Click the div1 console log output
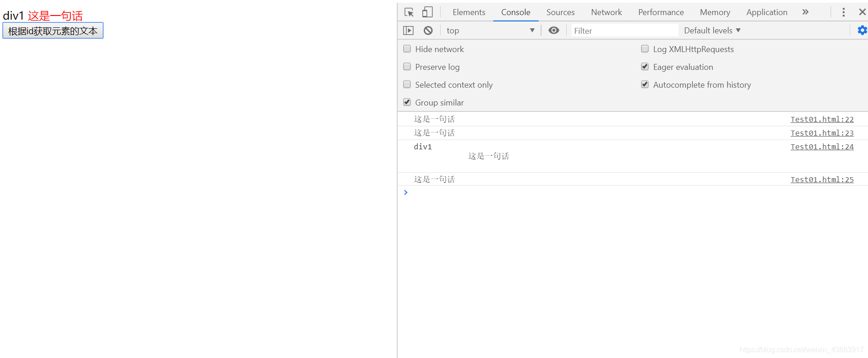The height and width of the screenshot is (358, 868). pyautogui.click(x=423, y=147)
